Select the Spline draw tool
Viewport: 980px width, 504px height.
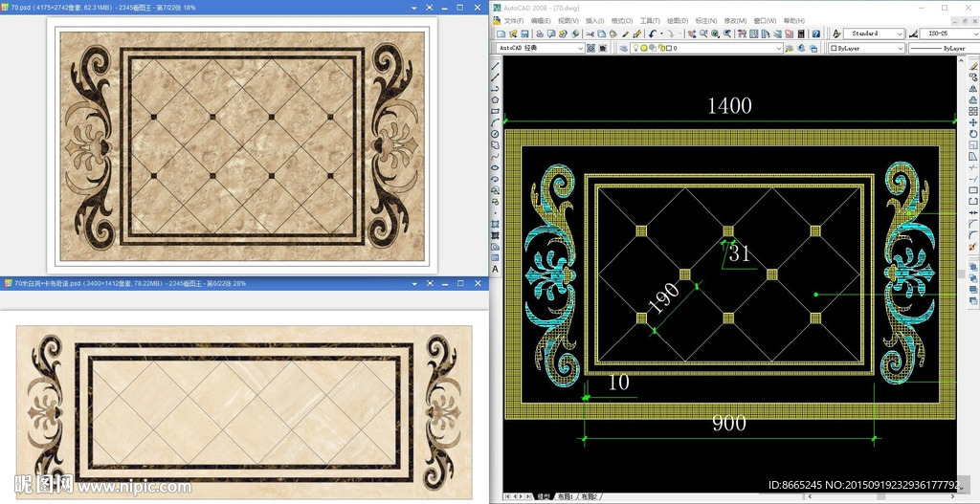[496, 156]
